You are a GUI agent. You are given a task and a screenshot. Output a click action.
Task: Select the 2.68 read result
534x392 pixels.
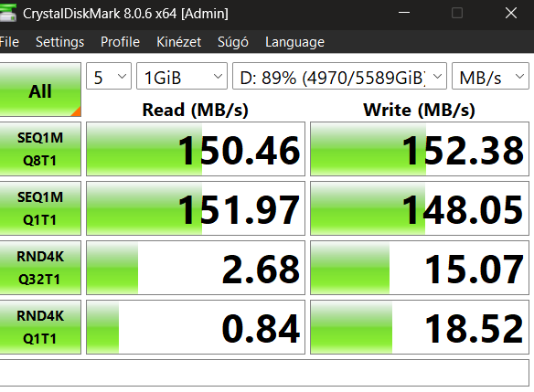coord(196,268)
